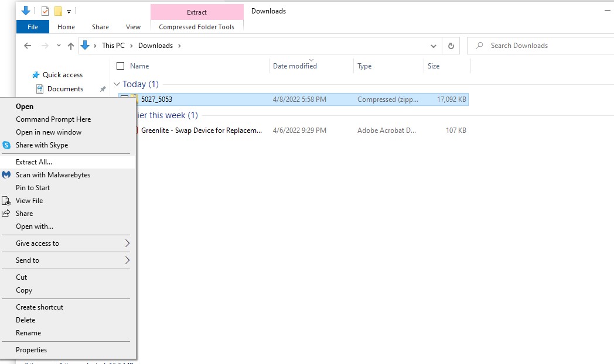Click the View File icon in menu
Viewport: 614px width, 364px height.
pos(6,201)
